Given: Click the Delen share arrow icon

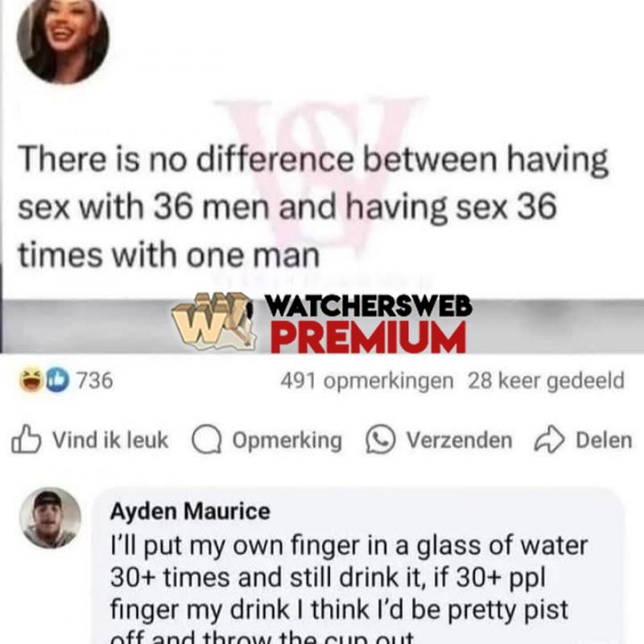Looking at the screenshot, I should pos(550,440).
